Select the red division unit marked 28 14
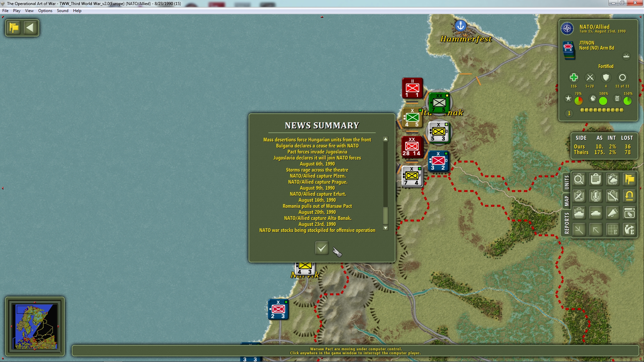This screenshot has width=644, height=362. 412,146
